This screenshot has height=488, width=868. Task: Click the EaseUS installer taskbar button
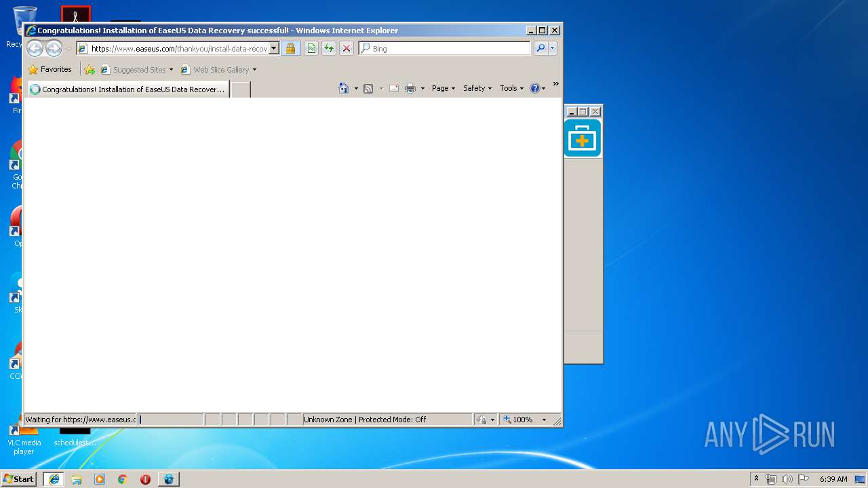point(169,479)
